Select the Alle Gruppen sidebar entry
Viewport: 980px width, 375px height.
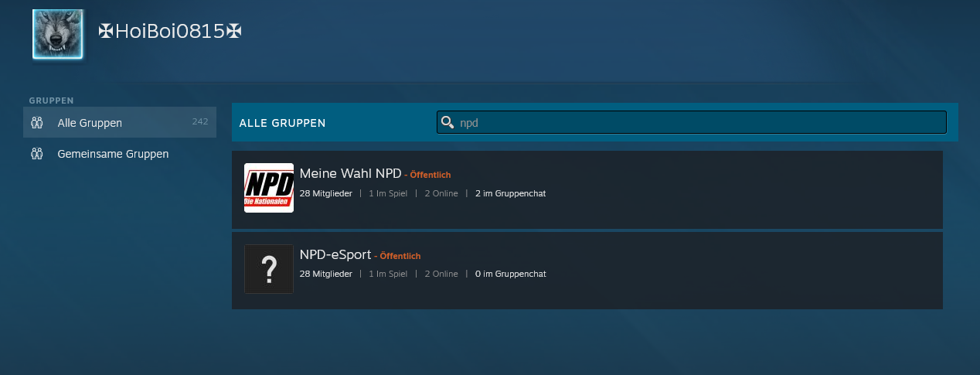tap(90, 123)
